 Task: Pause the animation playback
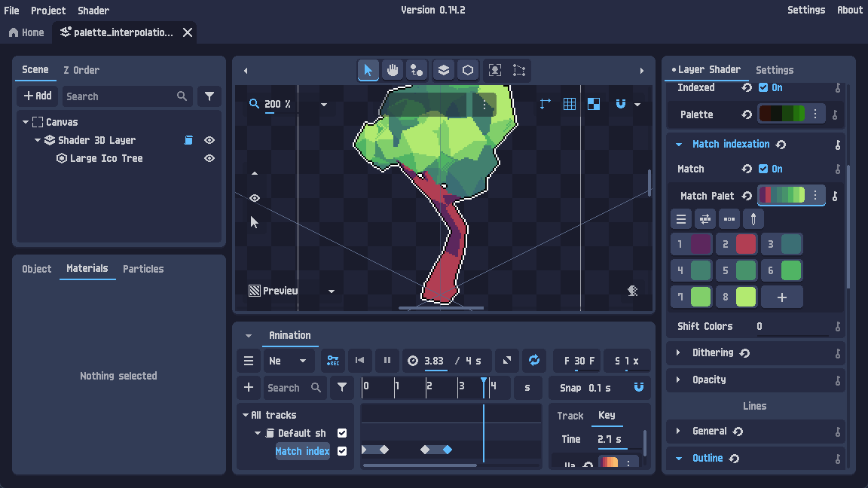tap(387, 361)
